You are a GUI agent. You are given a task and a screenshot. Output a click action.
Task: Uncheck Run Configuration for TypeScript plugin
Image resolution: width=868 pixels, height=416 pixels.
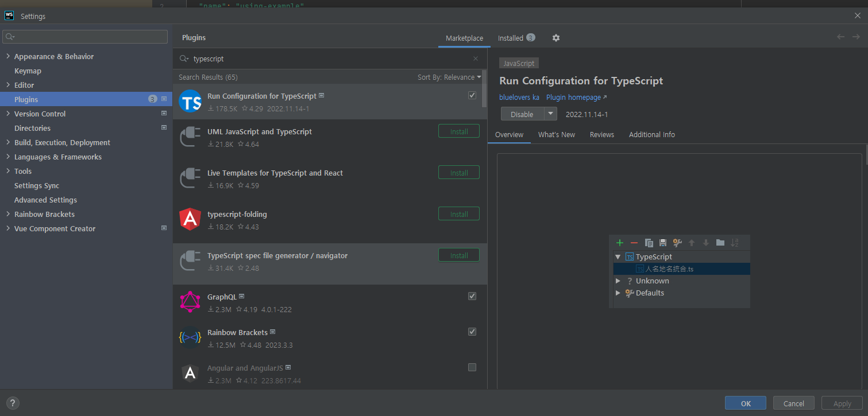(472, 95)
